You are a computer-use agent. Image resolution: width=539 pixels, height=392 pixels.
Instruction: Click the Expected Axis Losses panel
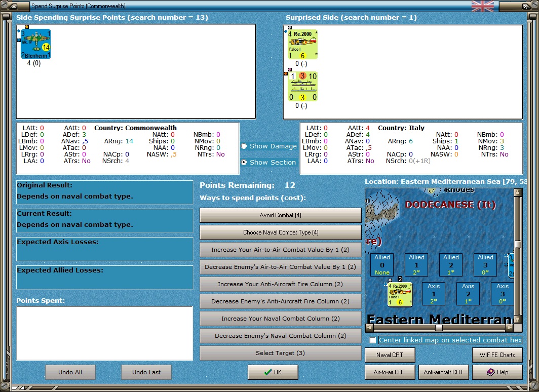105,249
